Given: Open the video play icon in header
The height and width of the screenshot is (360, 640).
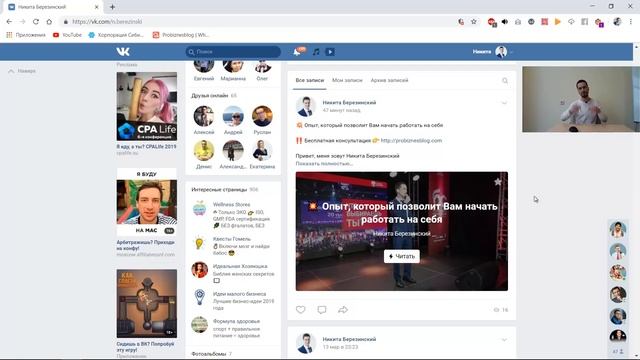Looking at the screenshot, I should point(330,52).
